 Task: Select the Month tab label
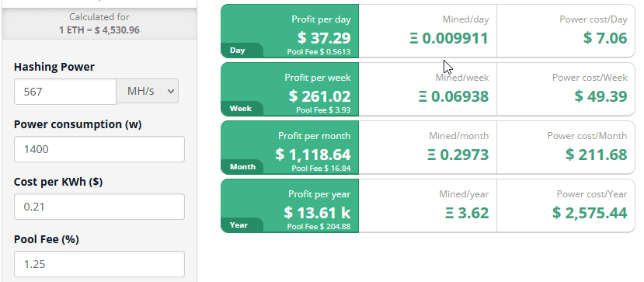coord(242,167)
